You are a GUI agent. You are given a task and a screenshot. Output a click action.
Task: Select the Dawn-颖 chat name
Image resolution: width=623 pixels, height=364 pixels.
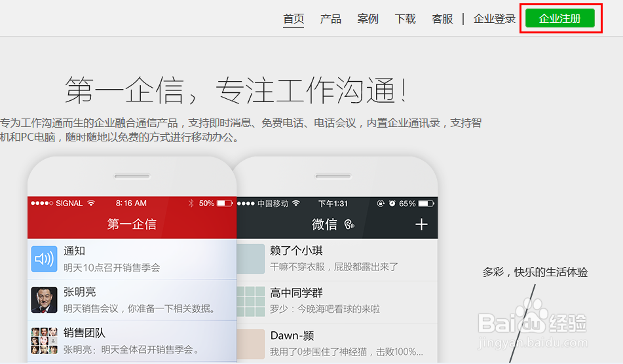click(292, 335)
